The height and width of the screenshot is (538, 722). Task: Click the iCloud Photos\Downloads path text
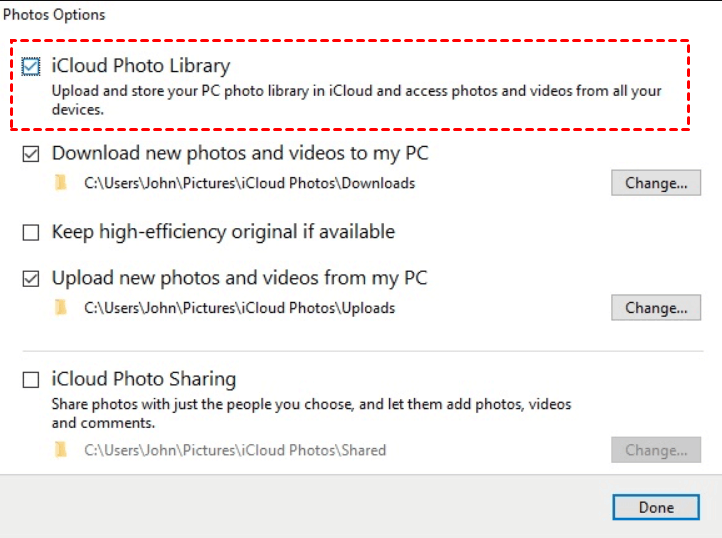(249, 183)
